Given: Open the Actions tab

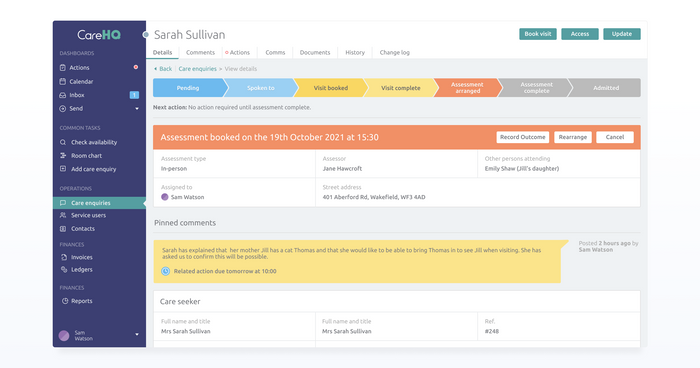Looking at the screenshot, I should [240, 52].
